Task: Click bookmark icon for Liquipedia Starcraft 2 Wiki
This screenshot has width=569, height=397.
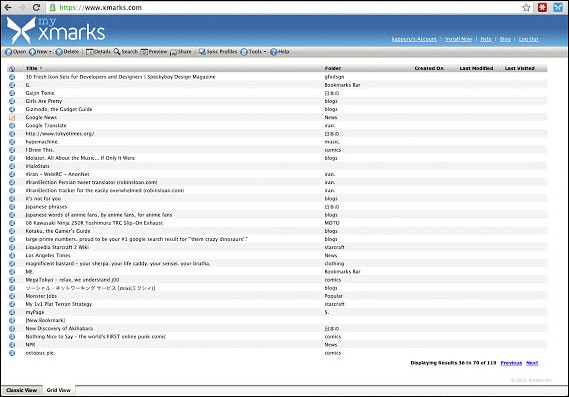Action: pos(12,247)
